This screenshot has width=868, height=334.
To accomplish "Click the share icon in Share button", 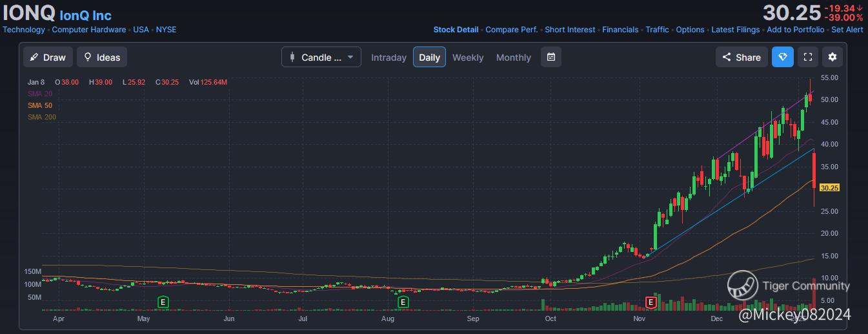I will pyautogui.click(x=727, y=57).
